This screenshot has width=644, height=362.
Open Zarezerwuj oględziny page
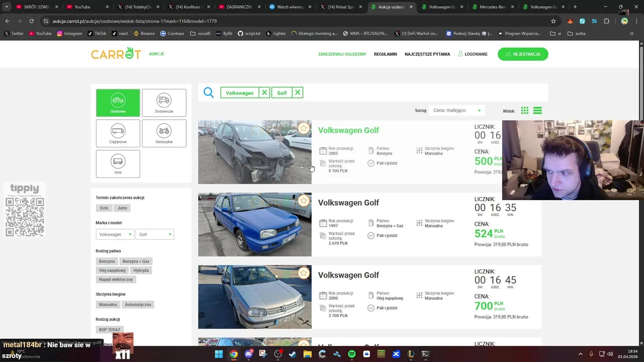[x=342, y=54]
